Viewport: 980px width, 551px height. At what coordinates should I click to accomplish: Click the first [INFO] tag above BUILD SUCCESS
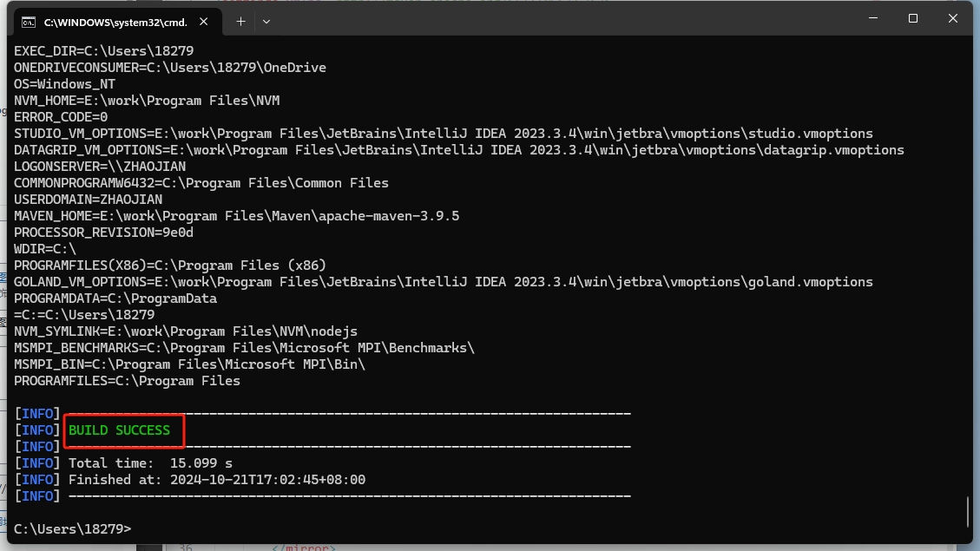pos(36,414)
